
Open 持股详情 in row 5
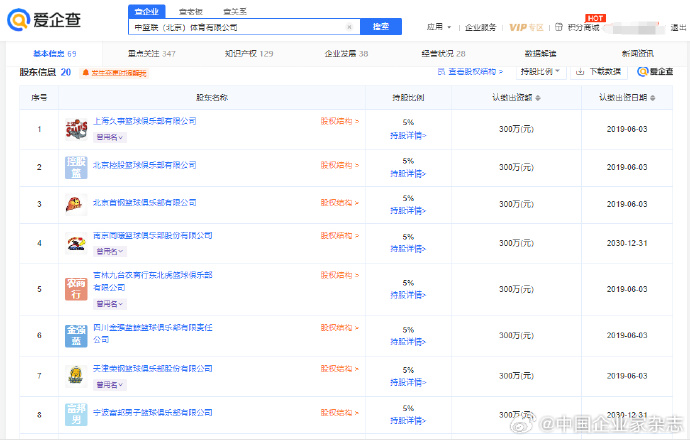408,295
